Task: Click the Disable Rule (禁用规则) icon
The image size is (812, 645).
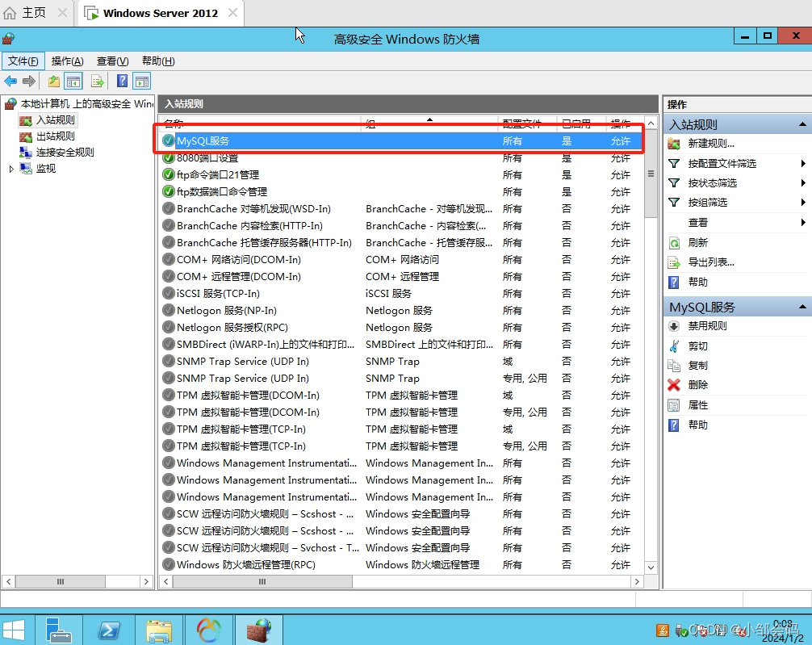Action: [674, 326]
